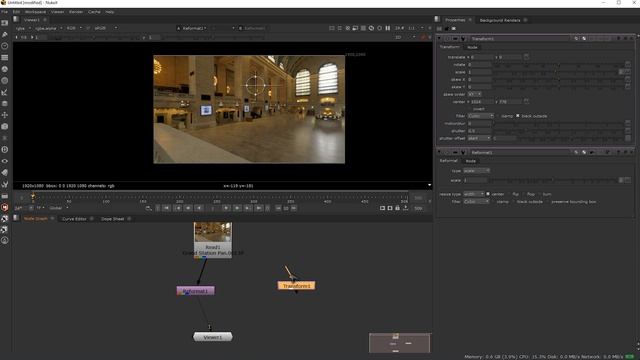The width and height of the screenshot is (640, 360).
Task: Open the Image nodes toolbar icon
Action: click(4, 23)
